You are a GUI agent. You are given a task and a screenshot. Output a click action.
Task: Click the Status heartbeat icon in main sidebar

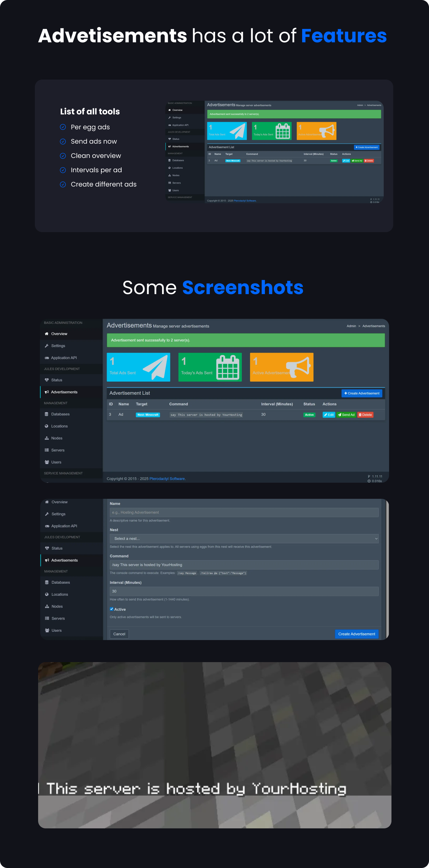(x=46, y=380)
